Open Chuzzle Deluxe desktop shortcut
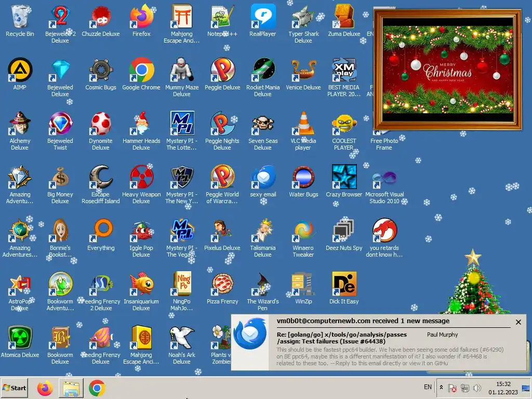Image resolution: width=532 pixels, height=399 pixels. tap(101, 20)
